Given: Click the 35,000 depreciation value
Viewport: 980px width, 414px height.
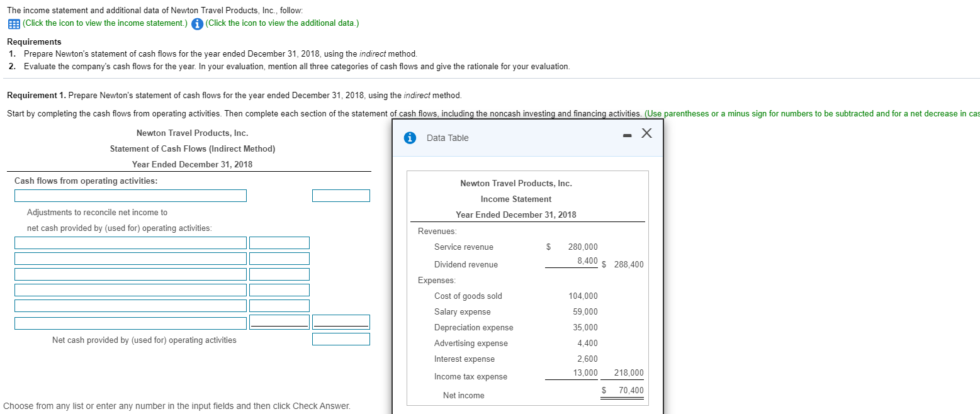Looking at the screenshot, I should coord(585,328).
